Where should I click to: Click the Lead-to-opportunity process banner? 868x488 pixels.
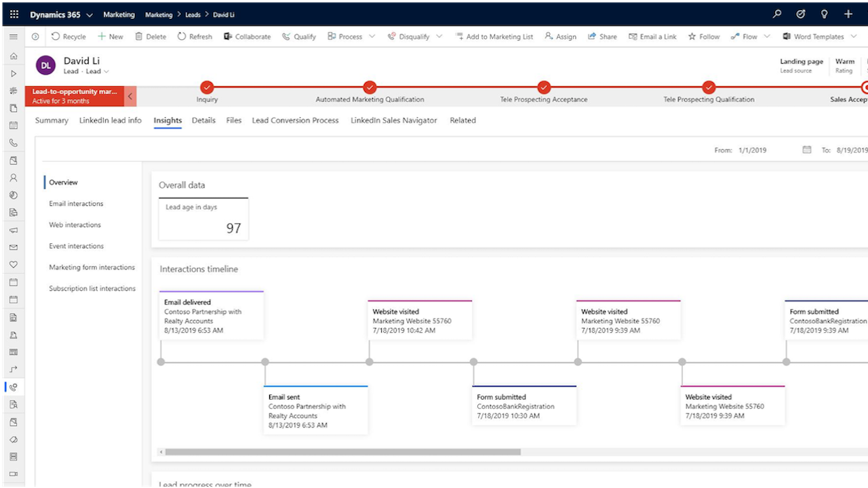[75, 96]
